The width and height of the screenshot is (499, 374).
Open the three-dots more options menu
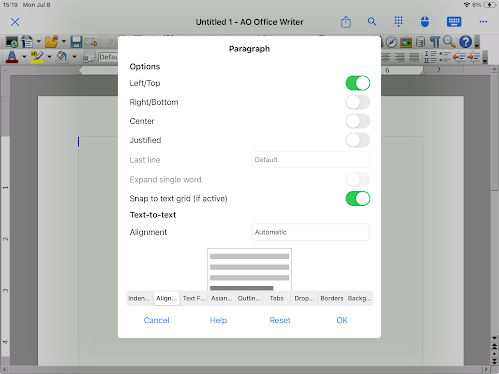(483, 22)
